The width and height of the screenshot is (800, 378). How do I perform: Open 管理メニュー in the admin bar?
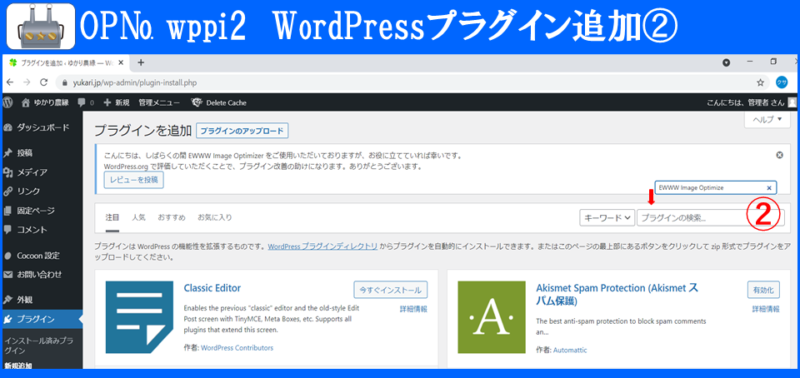pyautogui.click(x=159, y=103)
